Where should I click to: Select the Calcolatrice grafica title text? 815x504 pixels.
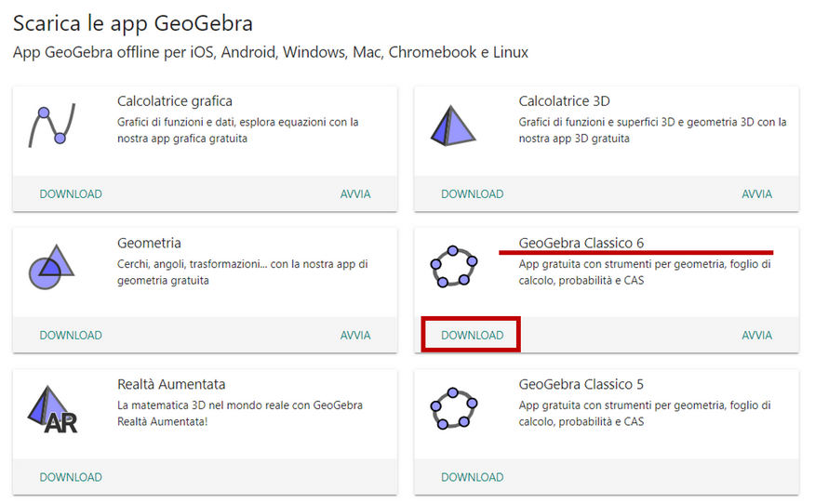pyautogui.click(x=175, y=100)
